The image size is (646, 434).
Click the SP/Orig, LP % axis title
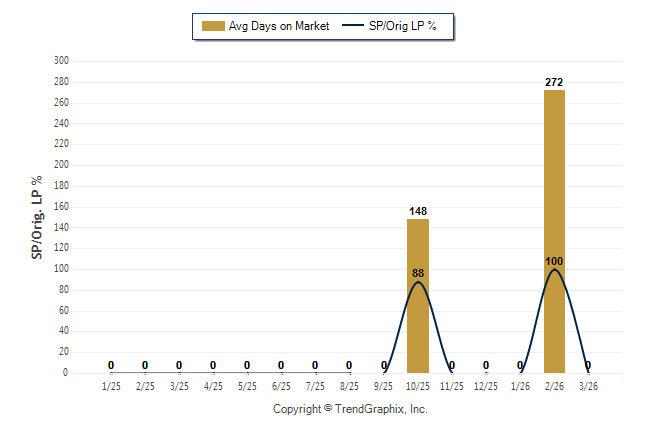(x=37, y=217)
